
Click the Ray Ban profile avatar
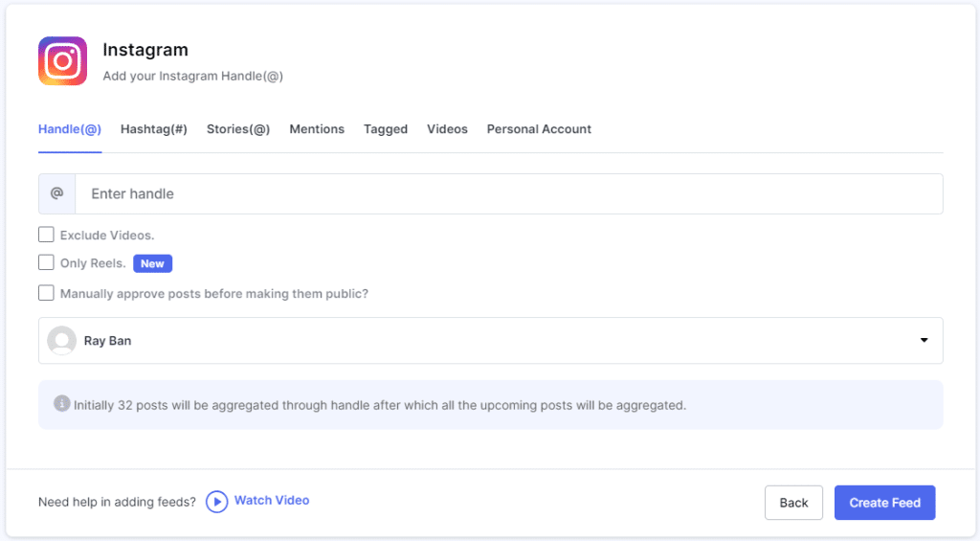coord(61,341)
